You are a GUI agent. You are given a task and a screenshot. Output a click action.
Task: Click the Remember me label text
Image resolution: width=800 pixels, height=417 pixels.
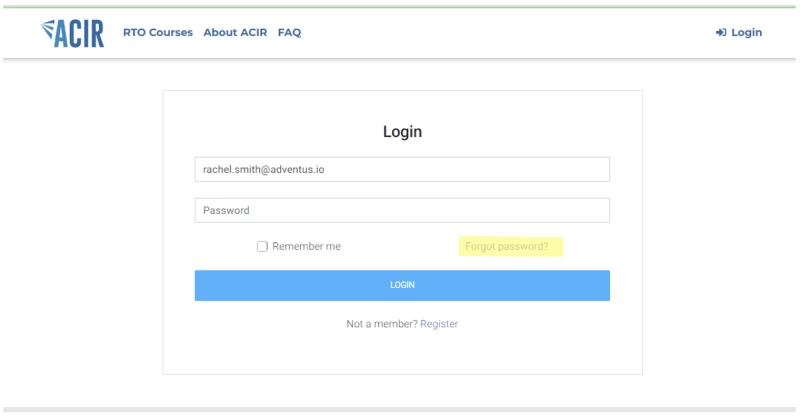point(306,247)
